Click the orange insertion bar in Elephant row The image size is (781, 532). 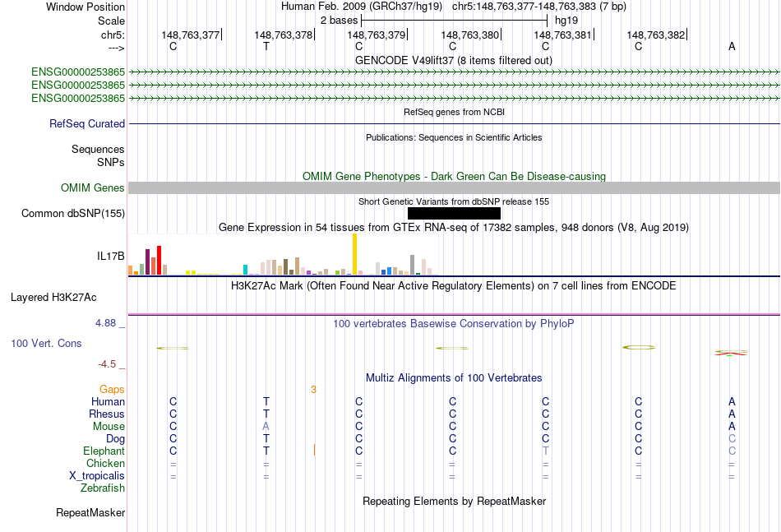click(314, 450)
